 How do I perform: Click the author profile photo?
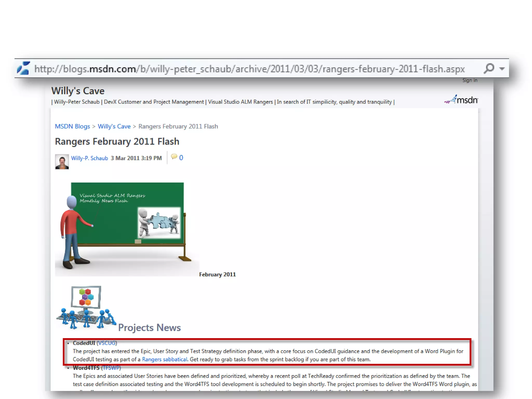[62, 162]
